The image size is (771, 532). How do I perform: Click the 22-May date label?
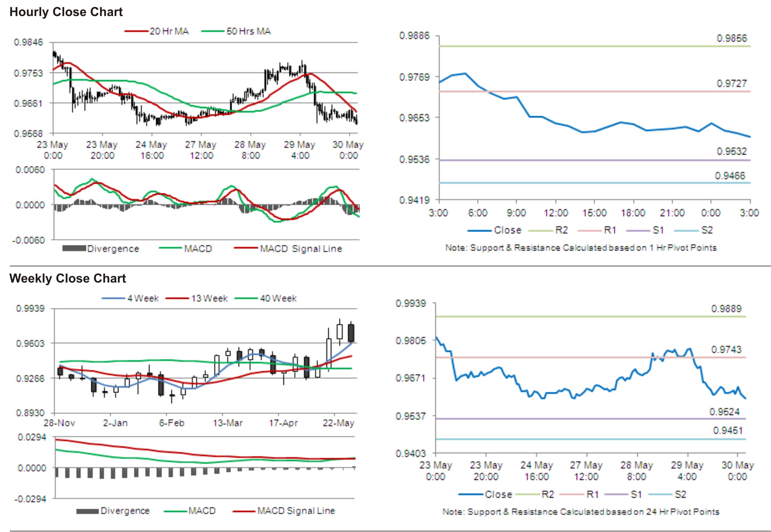(338, 423)
